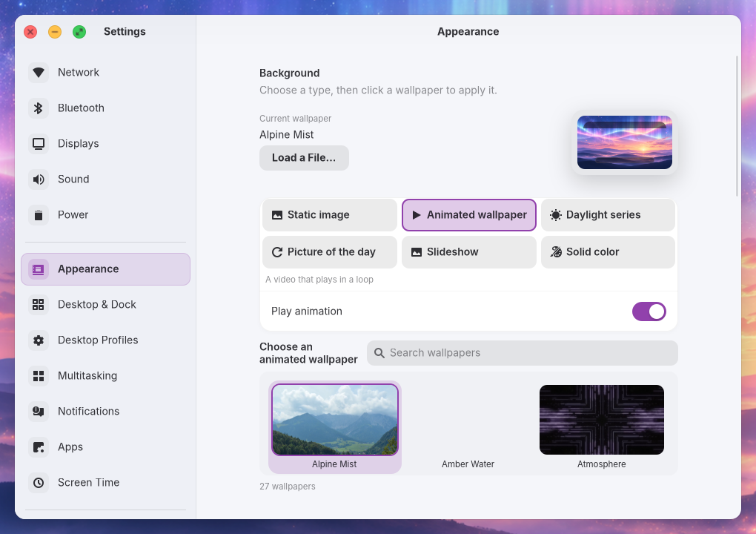Click the Static image picture icon
Image resolution: width=756 pixels, height=534 pixels.
pyautogui.click(x=277, y=215)
